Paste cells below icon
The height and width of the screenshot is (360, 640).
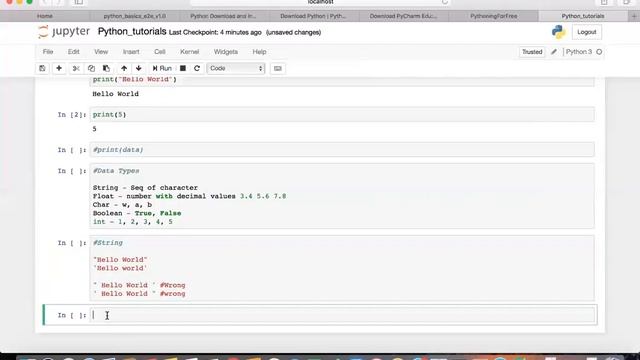(106, 68)
